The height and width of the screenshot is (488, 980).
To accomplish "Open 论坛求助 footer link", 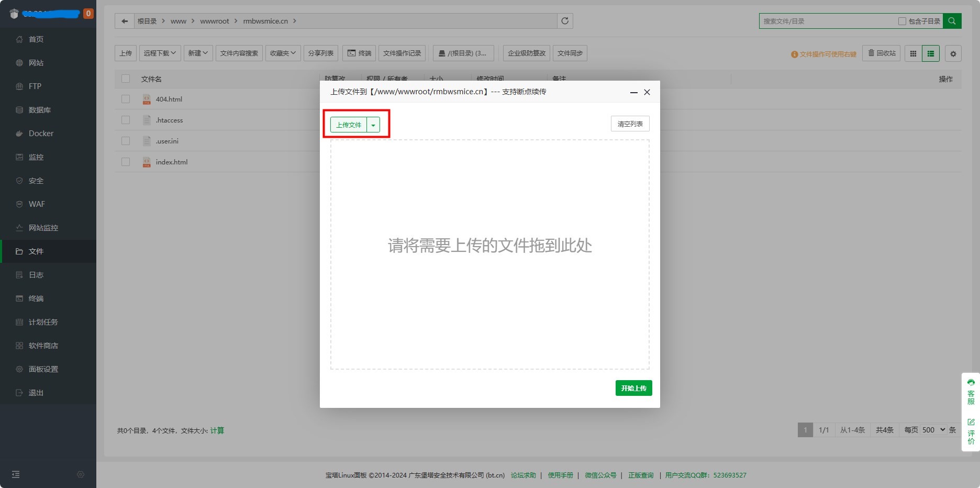I will point(524,475).
